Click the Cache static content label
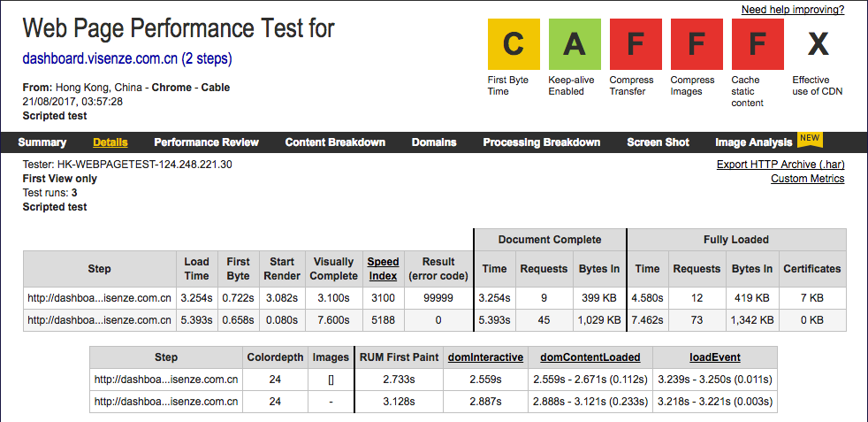Image resolution: width=868 pixels, height=422 pixels. 747,91
